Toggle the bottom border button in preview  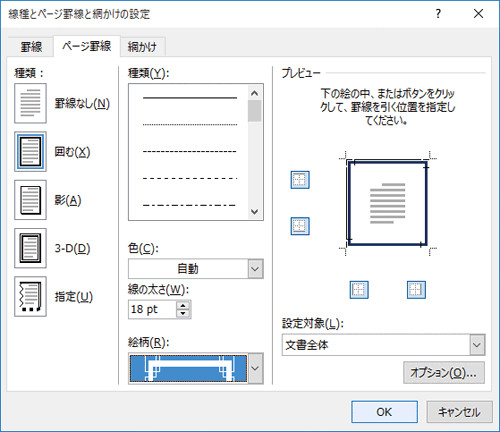300,226
